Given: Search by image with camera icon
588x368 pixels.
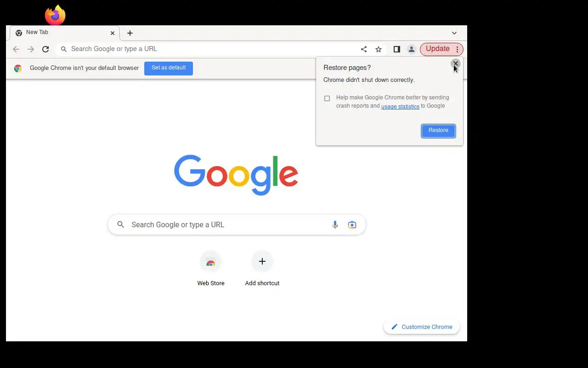Looking at the screenshot, I should coord(352,224).
